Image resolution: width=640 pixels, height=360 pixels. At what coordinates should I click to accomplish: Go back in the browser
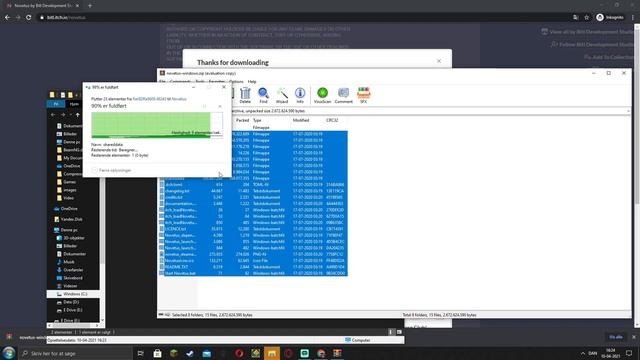click(x=7, y=18)
